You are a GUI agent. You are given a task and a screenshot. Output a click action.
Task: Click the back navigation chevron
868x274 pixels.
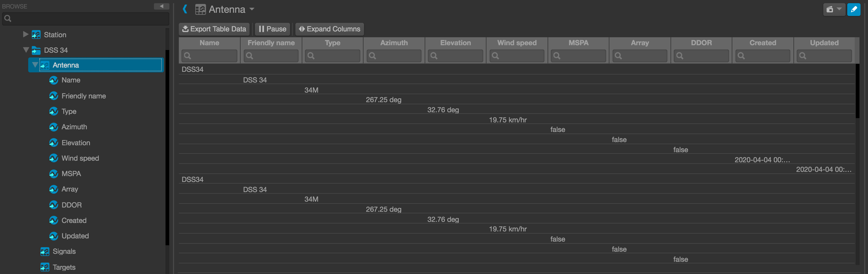coord(185,9)
